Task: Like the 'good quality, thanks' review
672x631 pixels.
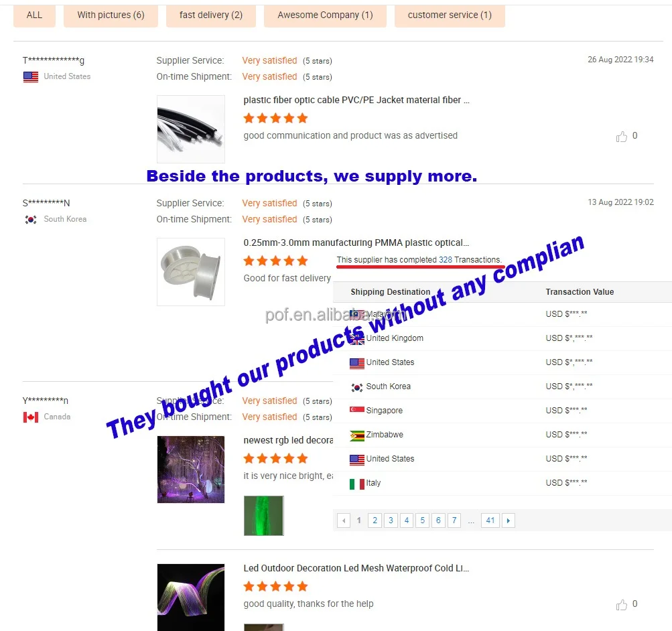Action: click(x=622, y=604)
